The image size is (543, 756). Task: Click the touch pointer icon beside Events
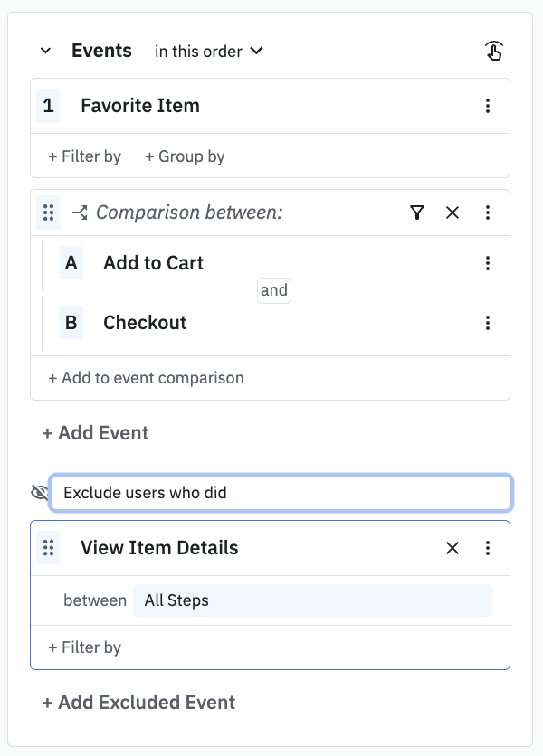pyautogui.click(x=493, y=51)
